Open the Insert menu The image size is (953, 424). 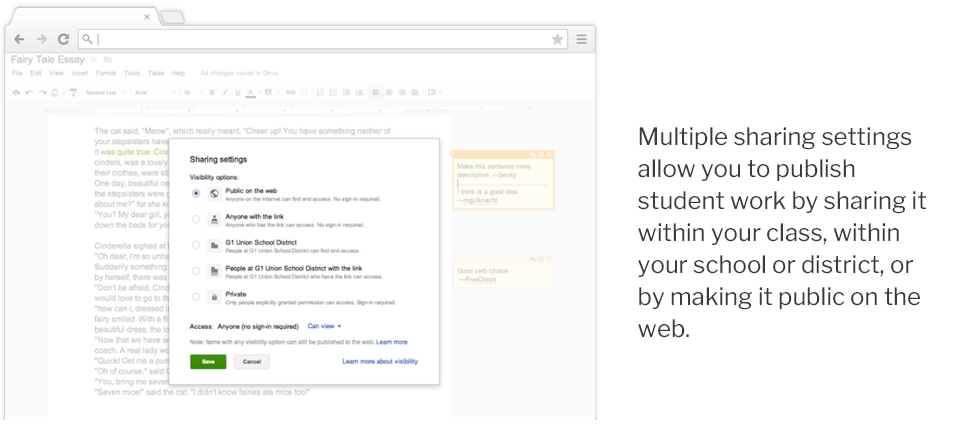point(80,73)
